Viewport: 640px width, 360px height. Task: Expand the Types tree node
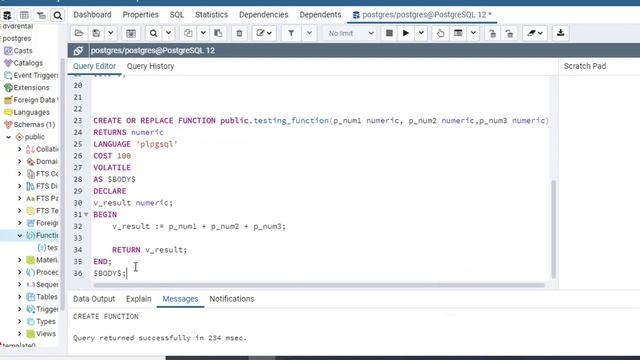coord(20,322)
